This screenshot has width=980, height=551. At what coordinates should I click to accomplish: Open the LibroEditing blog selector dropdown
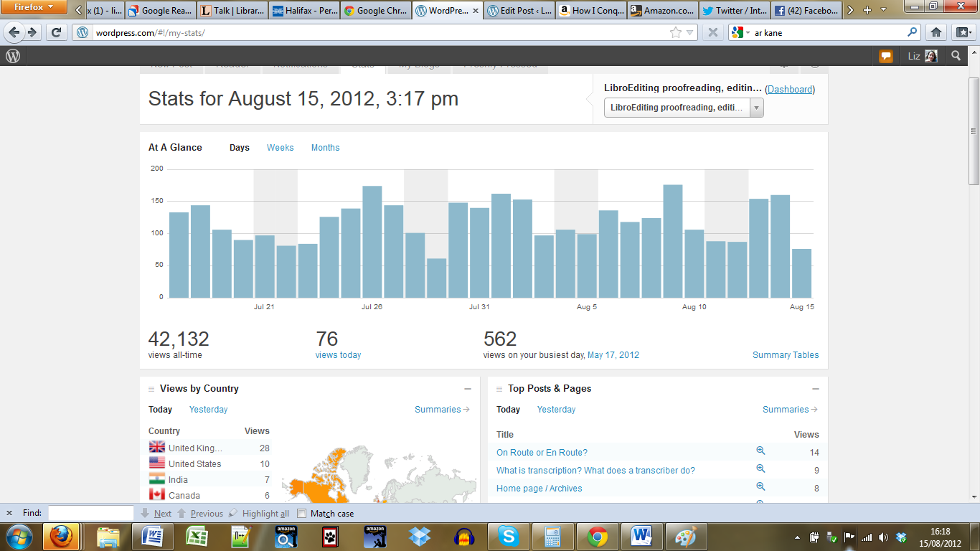(684, 108)
